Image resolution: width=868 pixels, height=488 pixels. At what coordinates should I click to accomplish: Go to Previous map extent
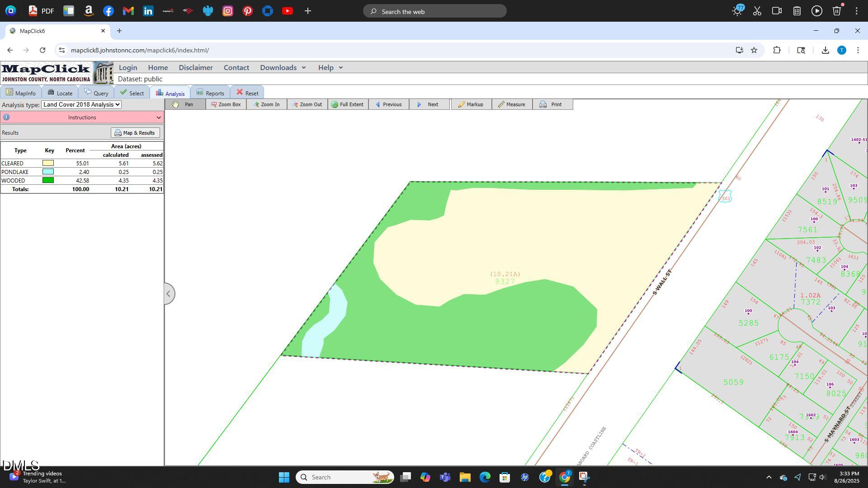pos(388,104)
